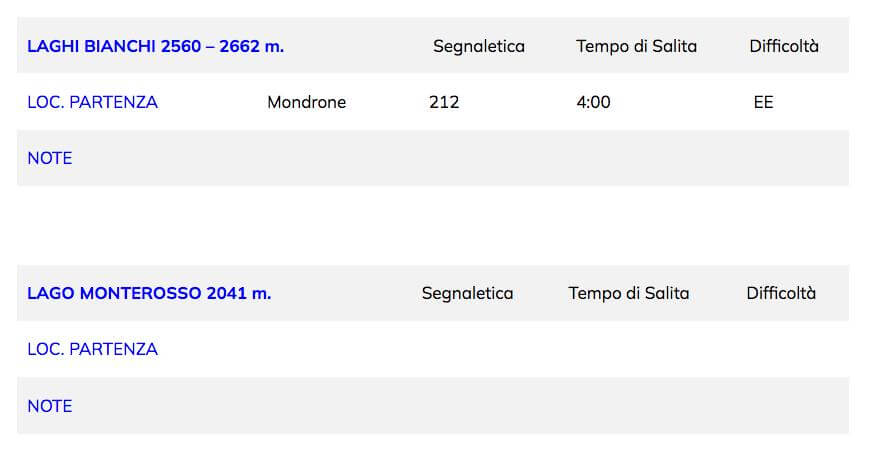Image resolution: width=885 pixels, height=453 pixels.
Task: Click empty departure row of Lago Monterosso table
Action: click(x=433, y=349)
